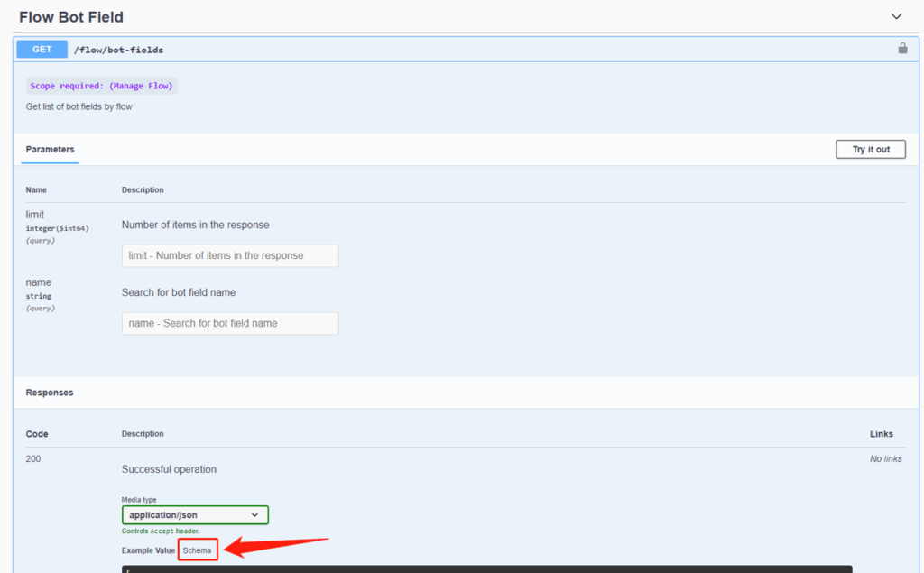Viewport: 924px width, 573px height.
Task: Click the Get list of bot fields description
Action: click(79, 106)
